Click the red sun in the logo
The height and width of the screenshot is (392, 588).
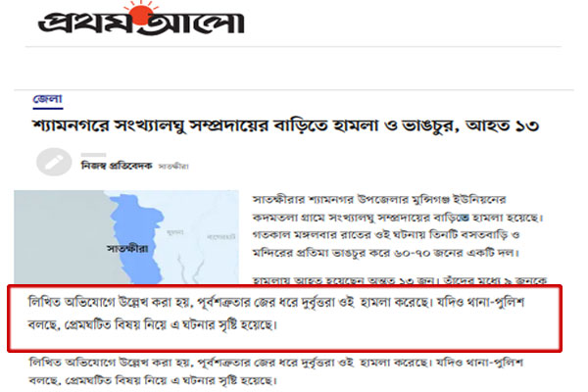coord(138,13)
